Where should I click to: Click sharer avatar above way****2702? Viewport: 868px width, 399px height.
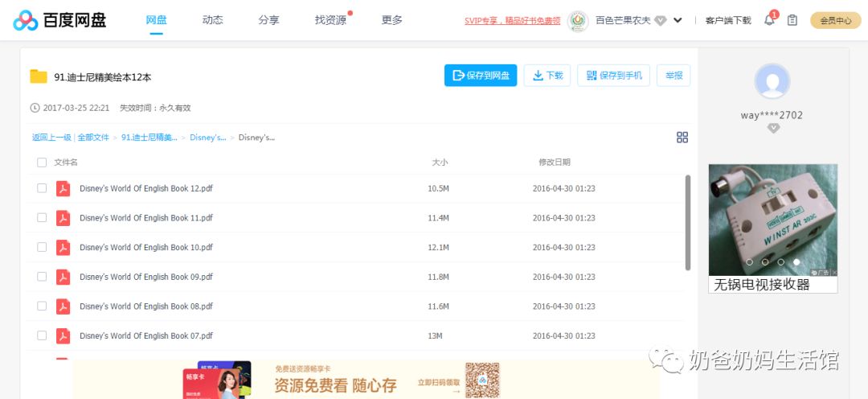[772, 81]
